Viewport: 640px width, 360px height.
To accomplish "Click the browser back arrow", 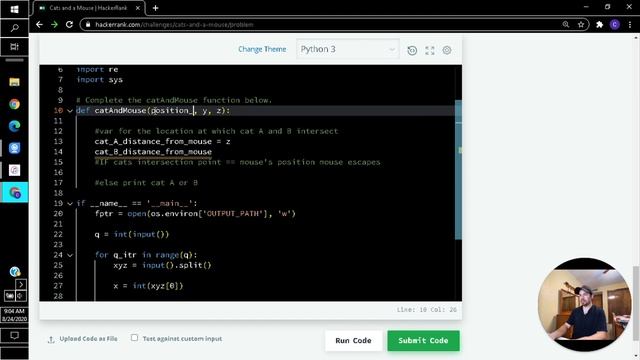I will [39, 24].
